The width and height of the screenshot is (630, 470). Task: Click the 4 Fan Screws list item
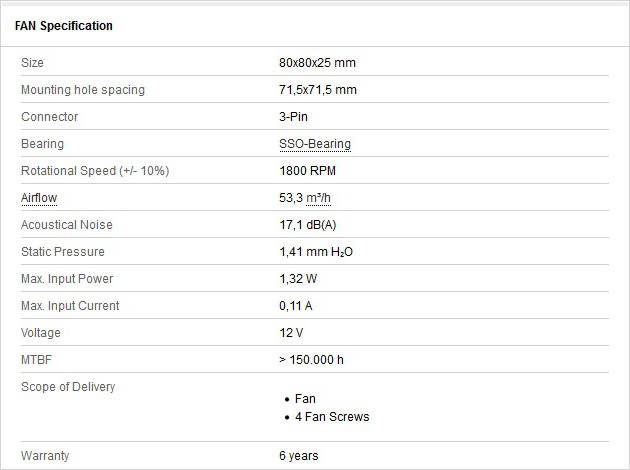(x=332, y=417)
